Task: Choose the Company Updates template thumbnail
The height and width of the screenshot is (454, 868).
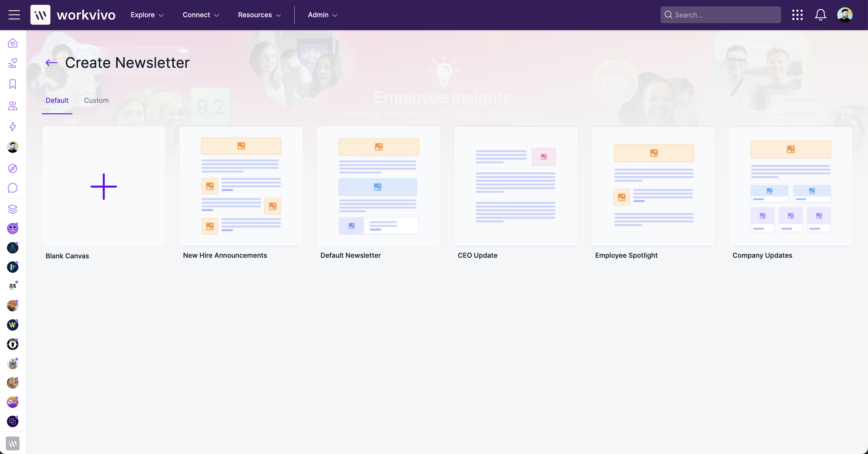Action: point(790,186)
